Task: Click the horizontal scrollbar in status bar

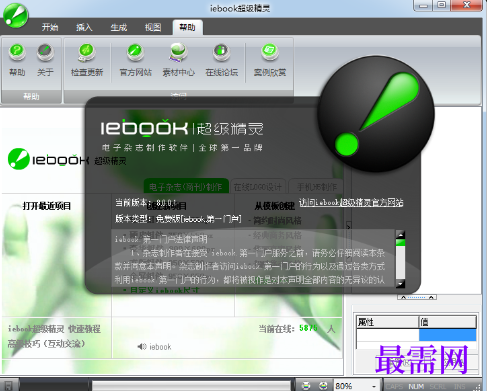Action: pos(191,386)
